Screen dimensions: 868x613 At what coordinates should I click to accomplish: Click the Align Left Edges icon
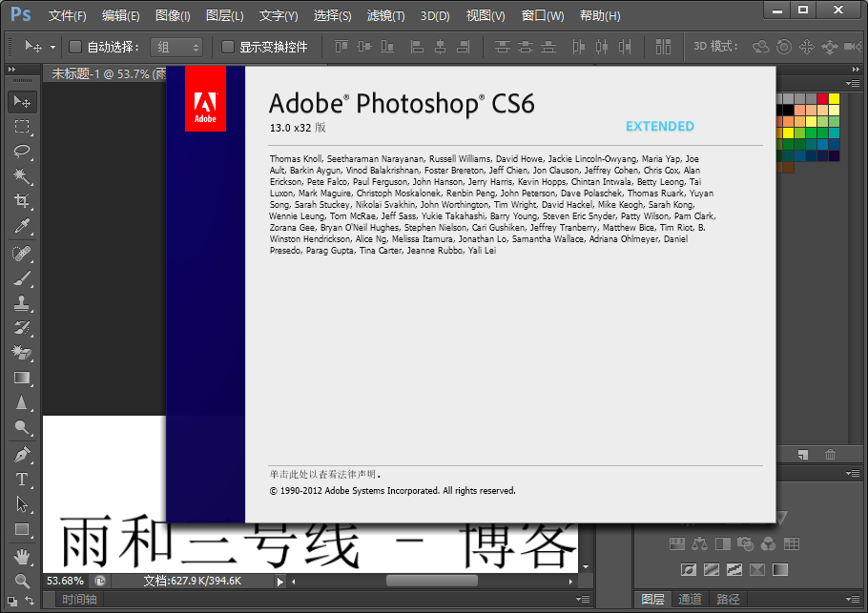pyautogui.click(x=417, y=47)
